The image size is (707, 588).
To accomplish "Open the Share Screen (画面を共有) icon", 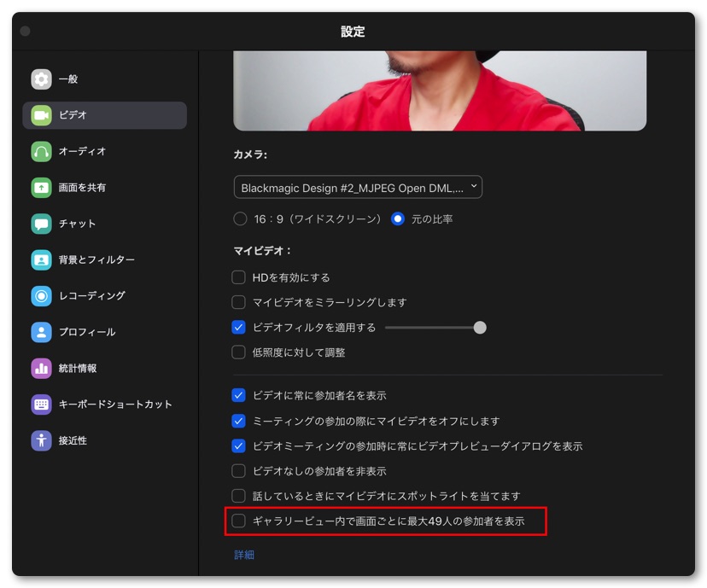I will click(41, 188).
